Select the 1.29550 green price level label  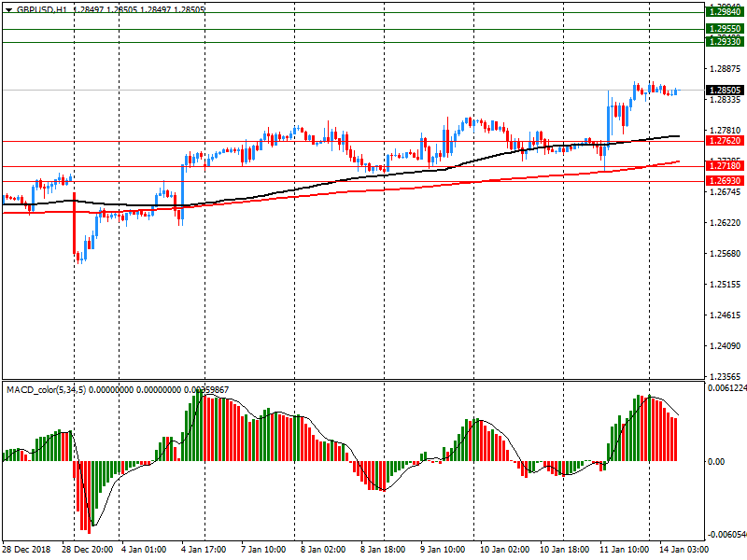point(726,30)
